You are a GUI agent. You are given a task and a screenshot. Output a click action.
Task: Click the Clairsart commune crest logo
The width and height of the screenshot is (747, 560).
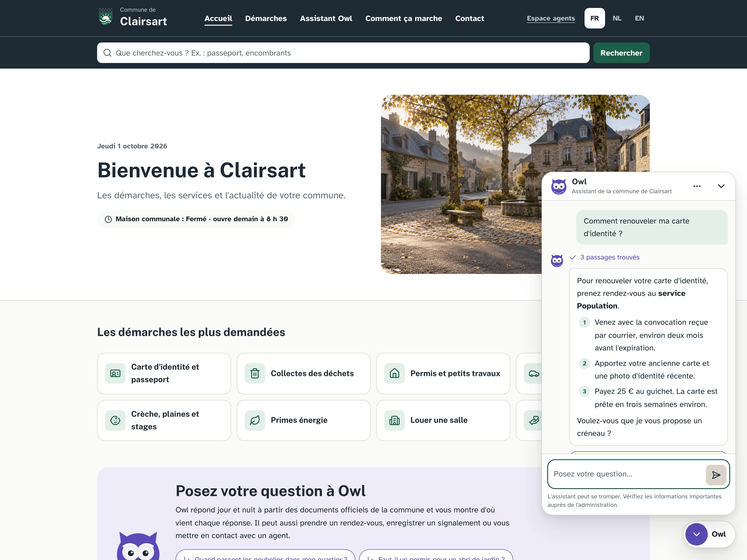click(106, 17)
